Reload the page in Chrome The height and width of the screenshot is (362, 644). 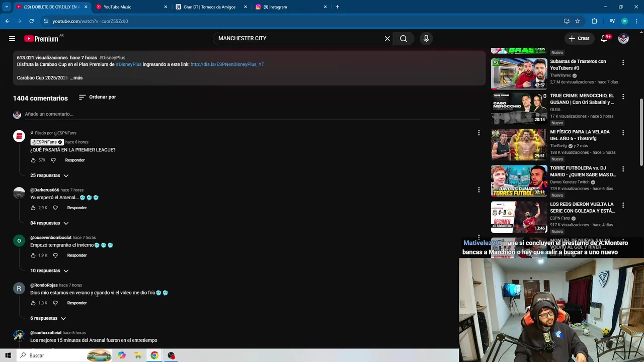[x=31, y=21]
